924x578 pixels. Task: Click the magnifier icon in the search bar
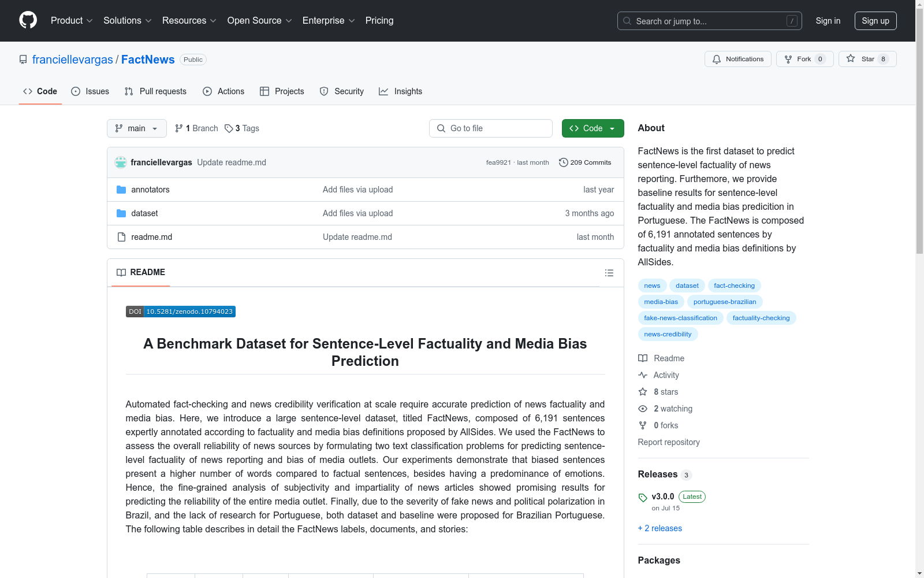click(627, 21)
